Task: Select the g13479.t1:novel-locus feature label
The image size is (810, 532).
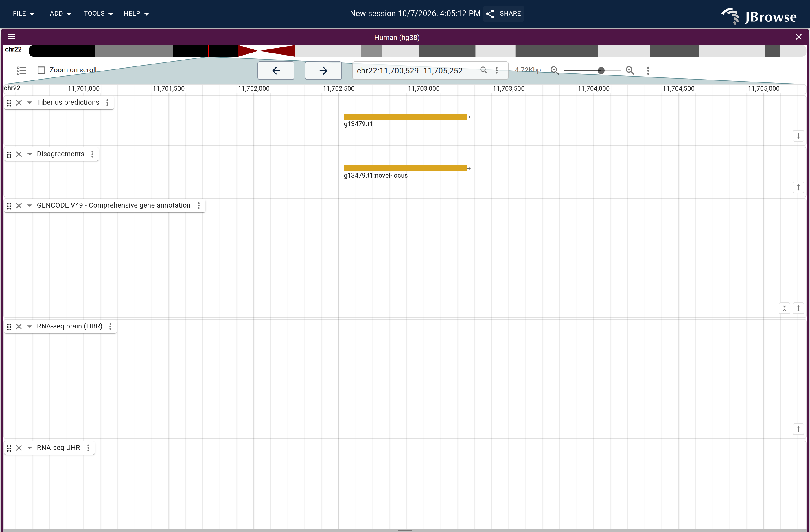Action: 375,175
